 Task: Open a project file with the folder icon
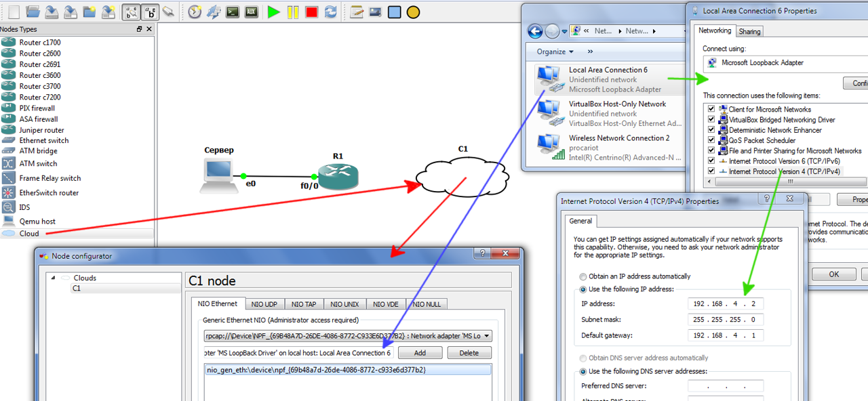[x=33, y=12]
